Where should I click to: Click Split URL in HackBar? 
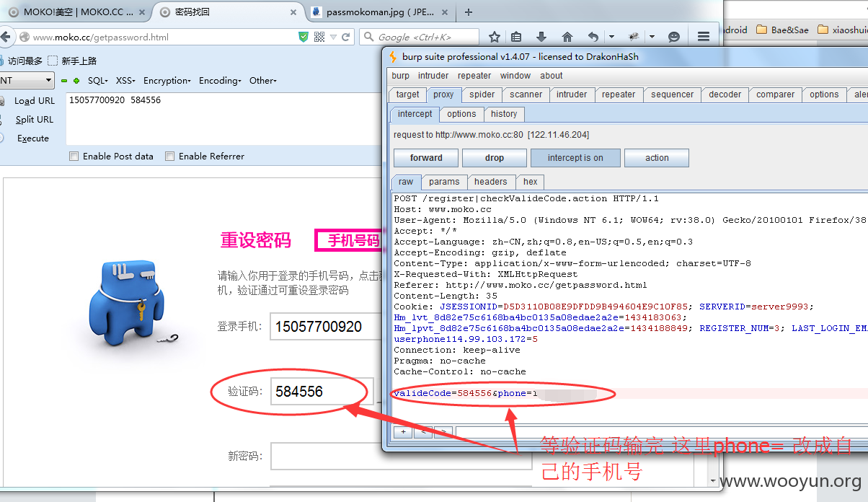pos(35,120)
